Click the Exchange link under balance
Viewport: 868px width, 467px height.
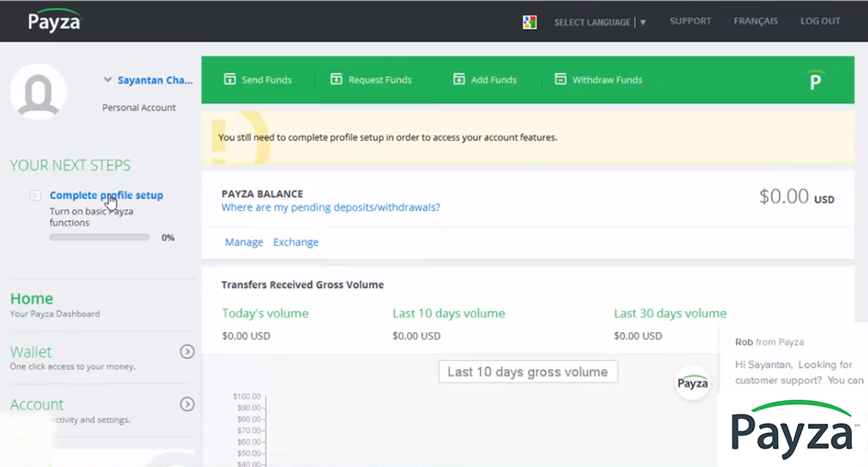pos(295,242)
